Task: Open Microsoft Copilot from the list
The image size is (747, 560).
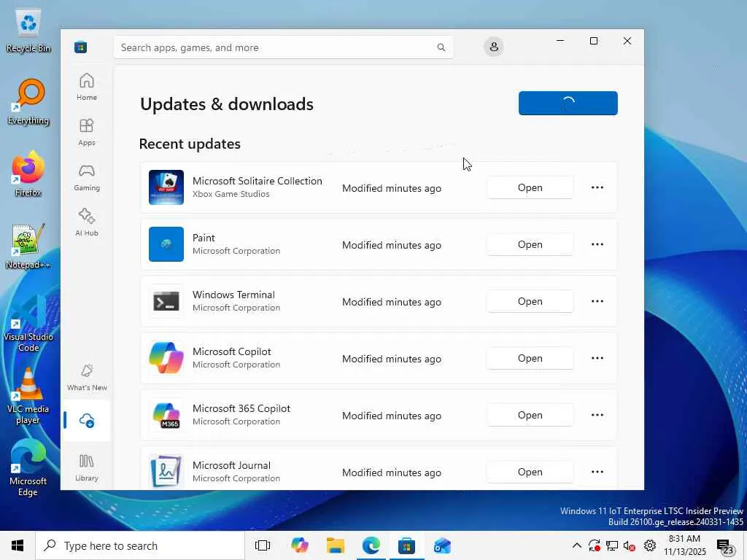Action: [530, 358]
